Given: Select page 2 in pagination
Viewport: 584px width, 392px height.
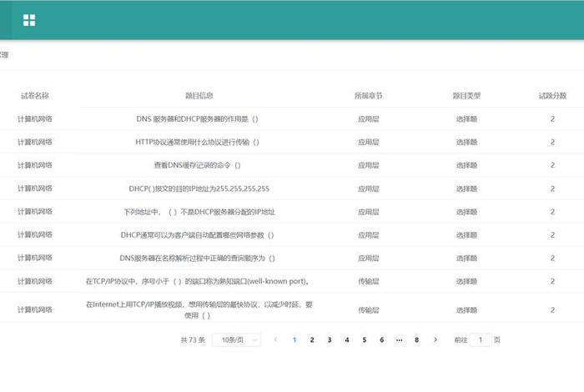Looking at the screenshot, I should (x=312, y=340).
